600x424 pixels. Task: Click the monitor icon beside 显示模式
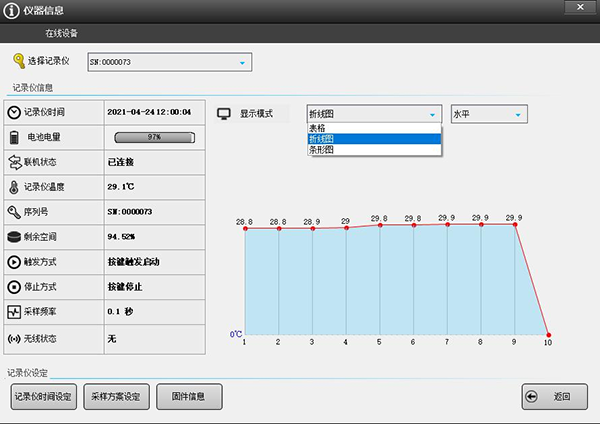click(224, 114)
